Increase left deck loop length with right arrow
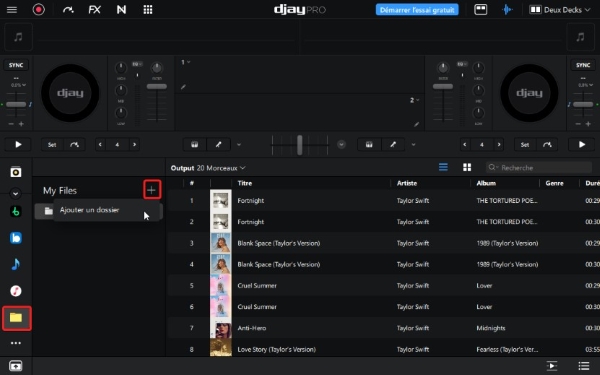This screenshot has height=375, width=600. point(134,145)
